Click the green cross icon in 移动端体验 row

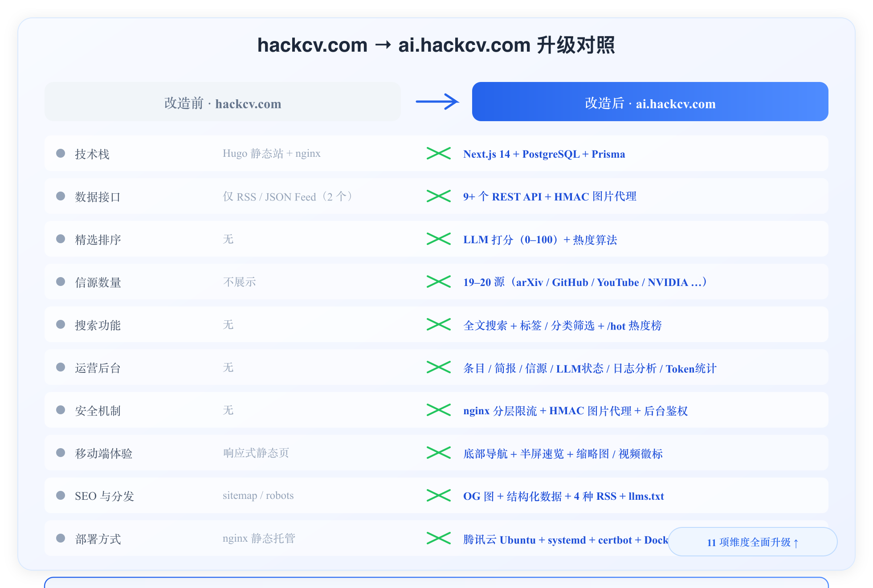(x=439, y=453)
